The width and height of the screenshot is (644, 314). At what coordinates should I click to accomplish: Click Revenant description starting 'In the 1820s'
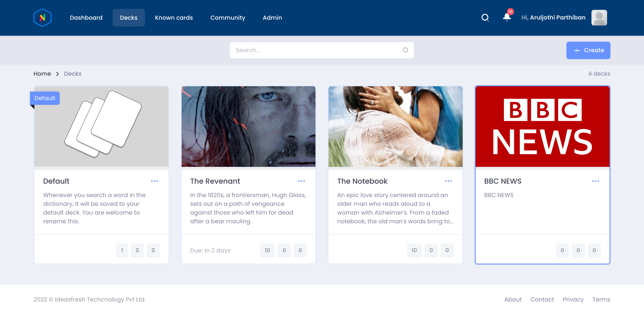point(248,208)
